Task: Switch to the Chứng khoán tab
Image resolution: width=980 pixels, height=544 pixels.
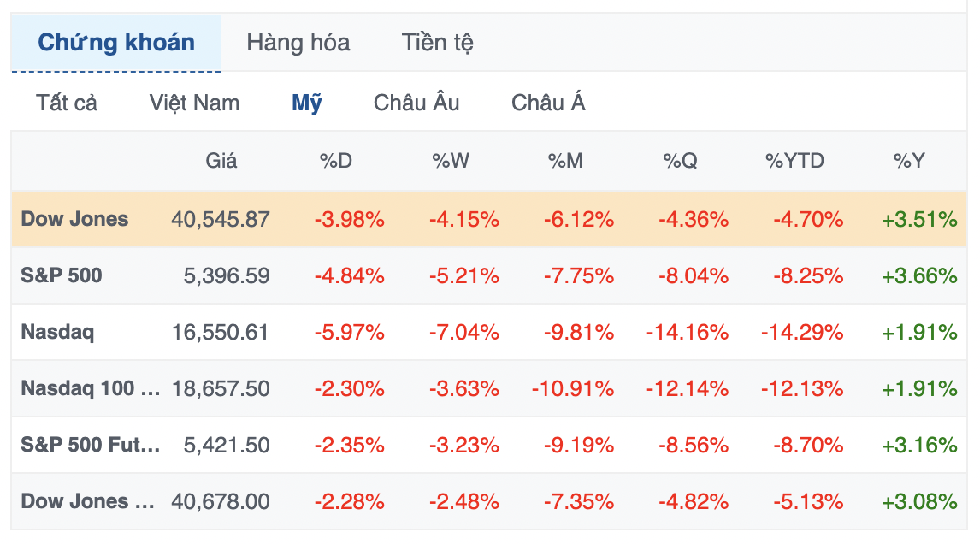Action: (116, 43)
